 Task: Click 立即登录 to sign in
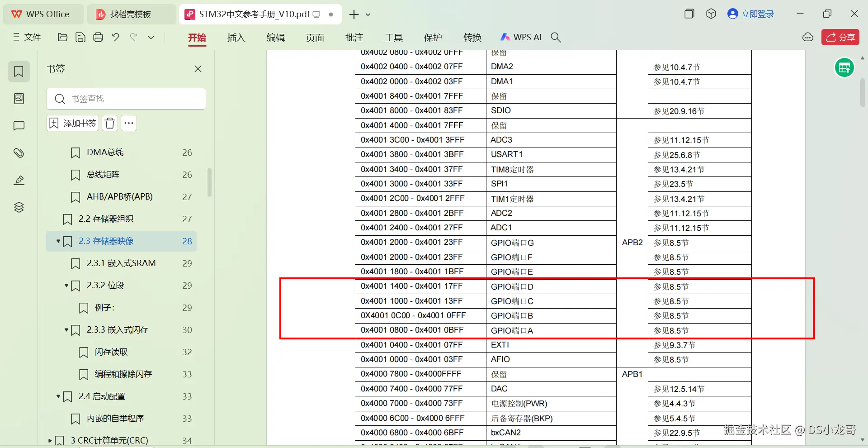(x=751, y=14)
